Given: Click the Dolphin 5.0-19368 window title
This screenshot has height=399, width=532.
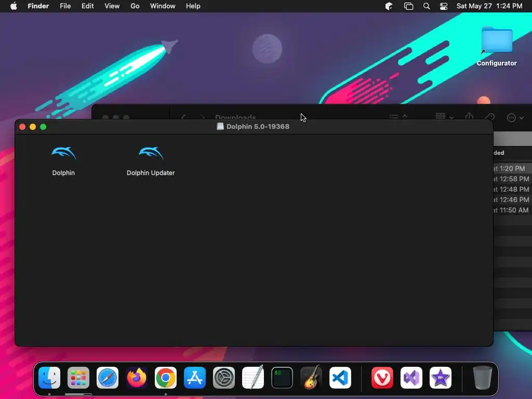Looking at the screenshot, I should [258, 127].
